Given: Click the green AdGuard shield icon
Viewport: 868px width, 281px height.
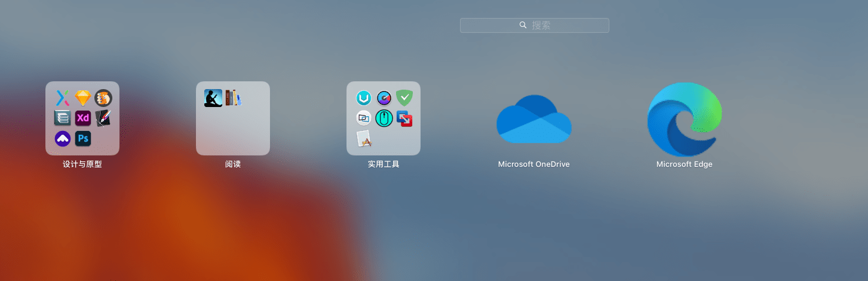Looking at the screenshot, I should point(404,98).
